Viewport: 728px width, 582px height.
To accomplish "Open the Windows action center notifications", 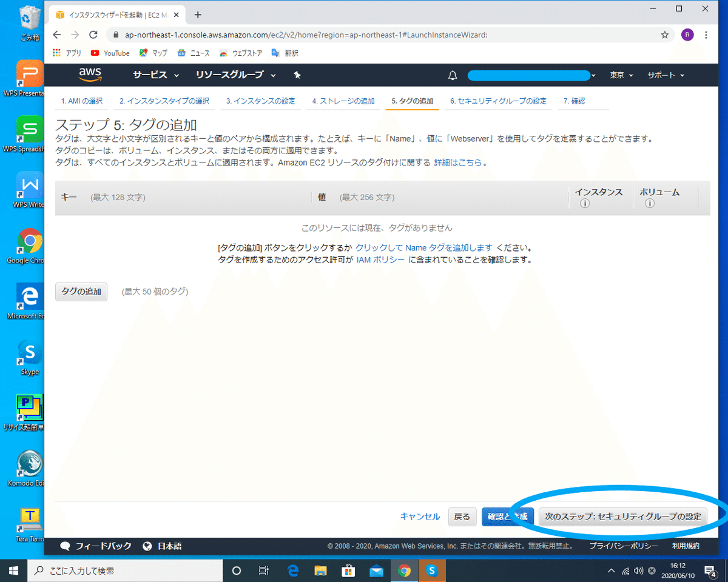I will (711, 570).
